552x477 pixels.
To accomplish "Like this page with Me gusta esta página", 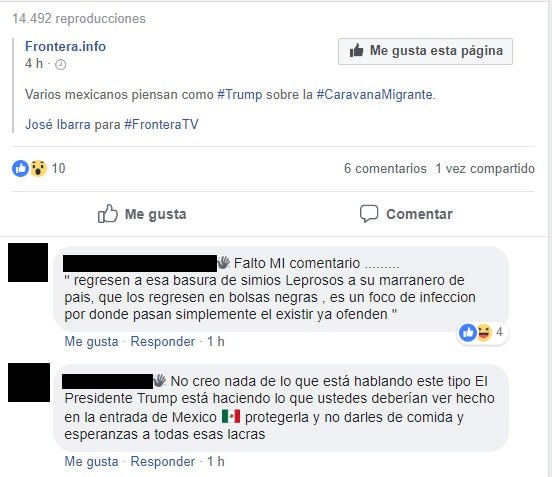I will (425, 51).
